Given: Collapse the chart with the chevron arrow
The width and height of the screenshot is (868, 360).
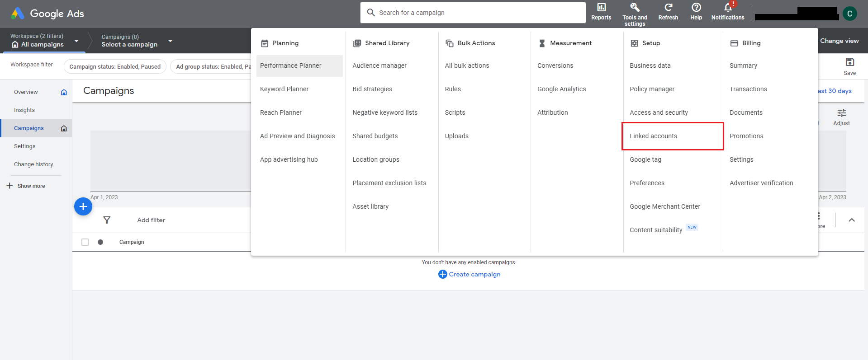Looking at the screenshot, I should [851, 220].
